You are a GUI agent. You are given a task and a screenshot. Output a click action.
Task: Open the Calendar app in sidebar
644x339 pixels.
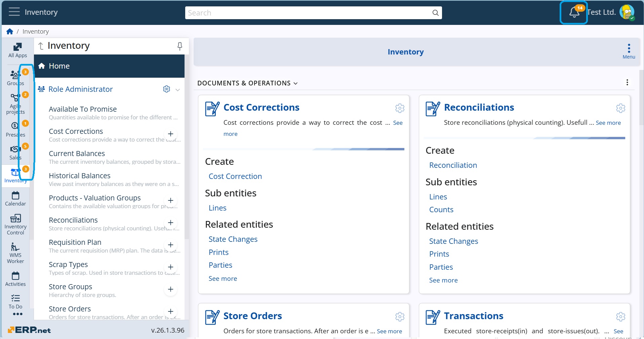click(15, 198)
